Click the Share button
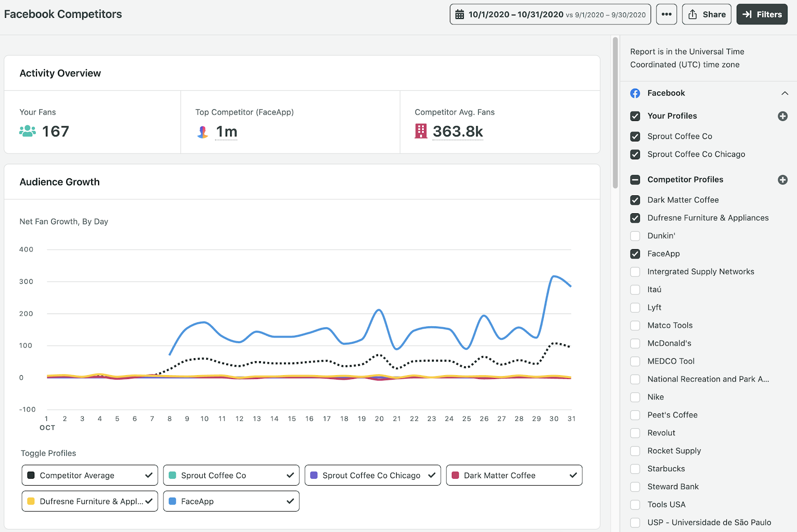Screen dimensions: 797x532 (x=707, y=14)
